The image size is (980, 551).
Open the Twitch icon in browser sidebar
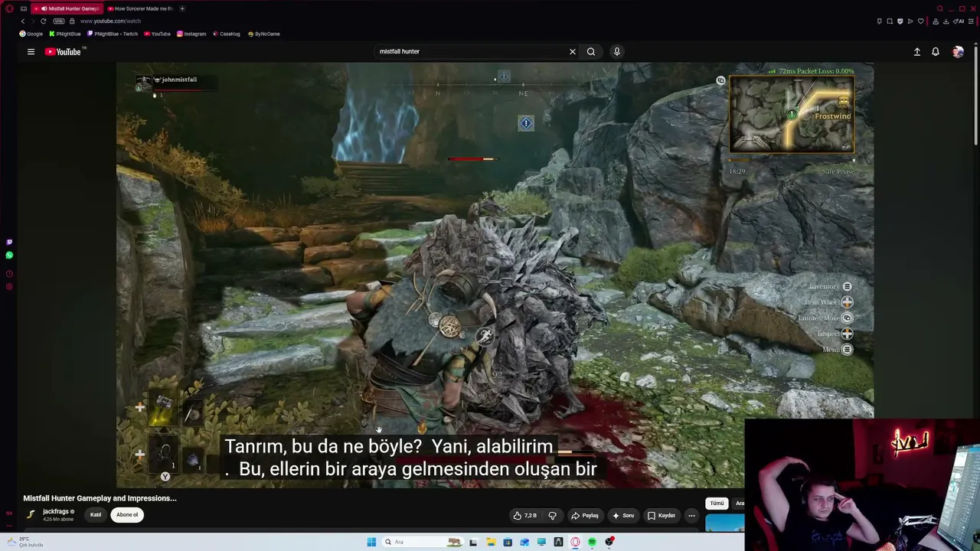tap(9, 242)
